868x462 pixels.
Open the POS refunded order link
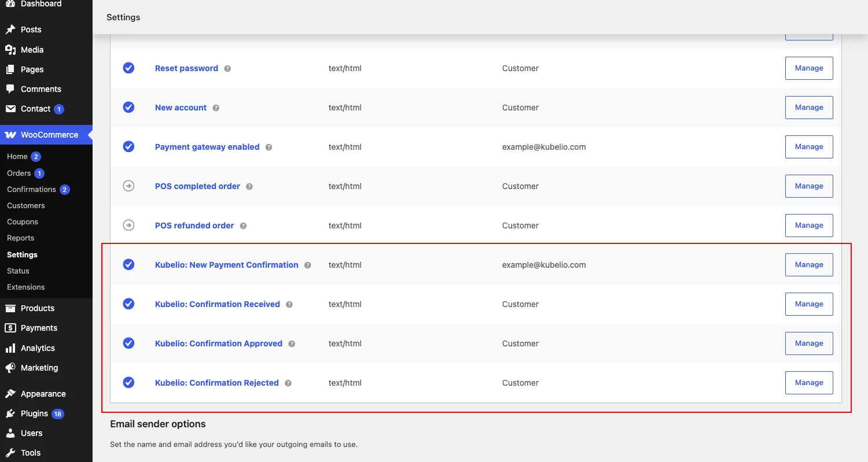(194, 226)
